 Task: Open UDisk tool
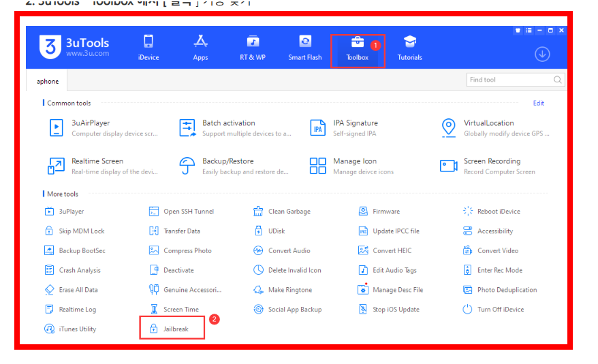[x=269, y=231]
